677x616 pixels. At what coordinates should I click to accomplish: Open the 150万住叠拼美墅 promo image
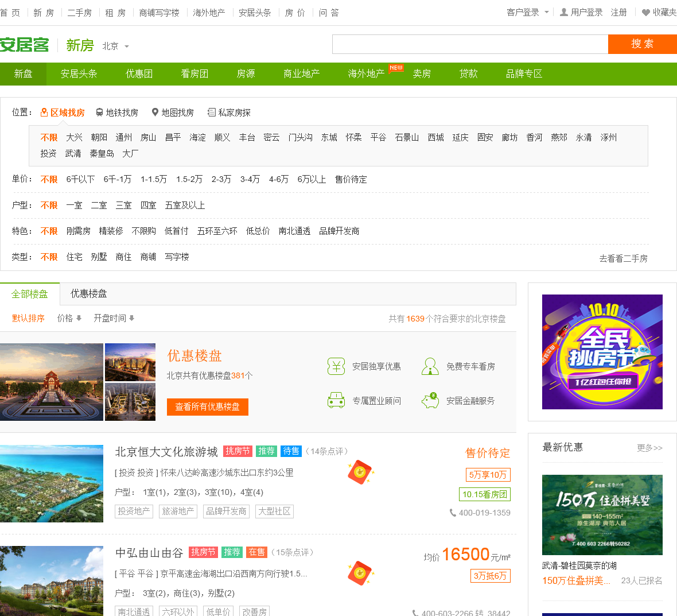(602, 515)
